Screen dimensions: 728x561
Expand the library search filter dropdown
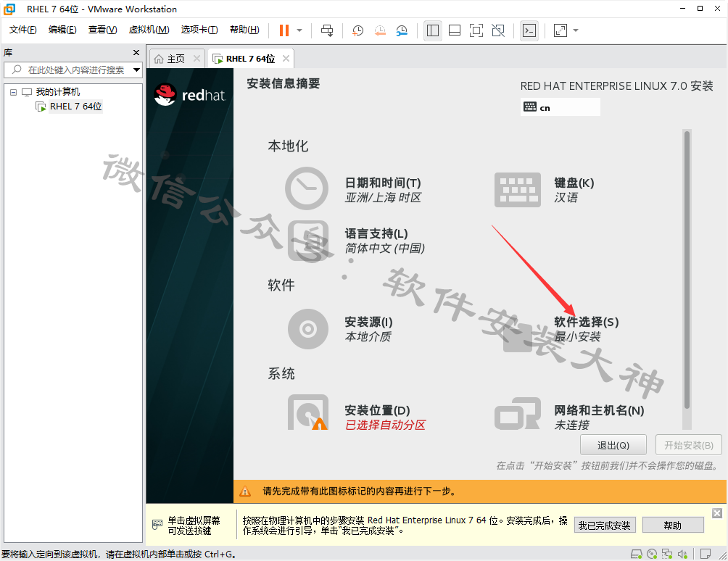[137, 70]
